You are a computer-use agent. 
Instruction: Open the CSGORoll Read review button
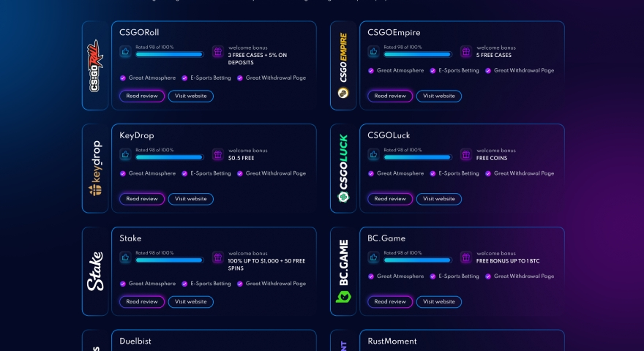coord(142,96)
